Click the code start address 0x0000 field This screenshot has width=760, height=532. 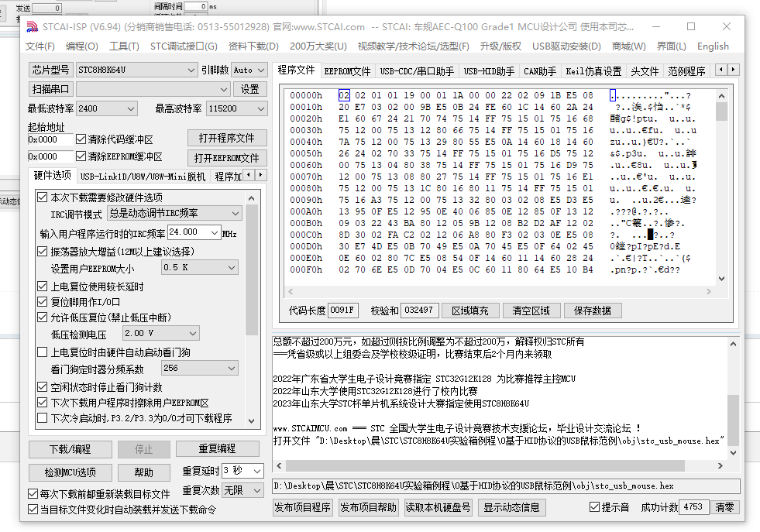pos(50,139)
